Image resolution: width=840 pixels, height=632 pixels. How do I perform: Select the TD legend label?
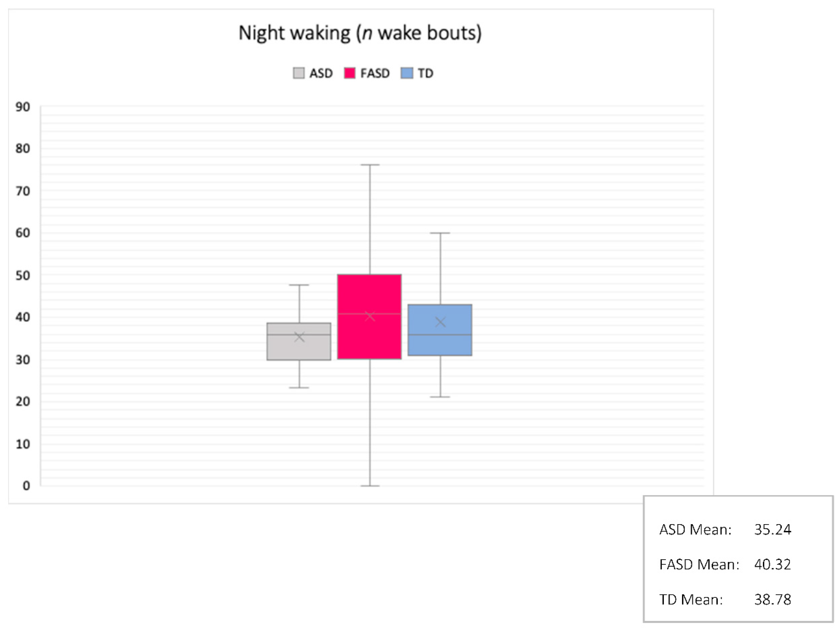pos(425,73)
